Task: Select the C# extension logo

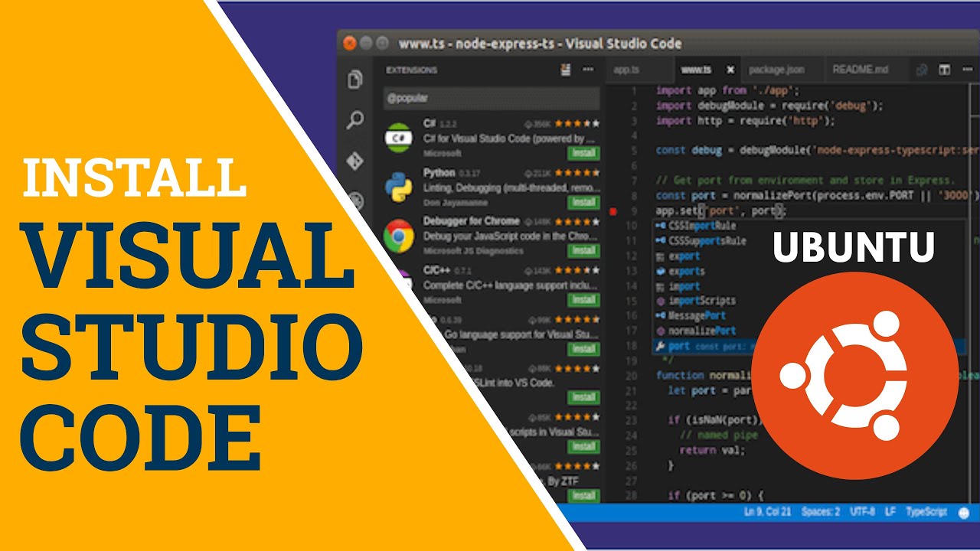Action: [x=399, y=137]
